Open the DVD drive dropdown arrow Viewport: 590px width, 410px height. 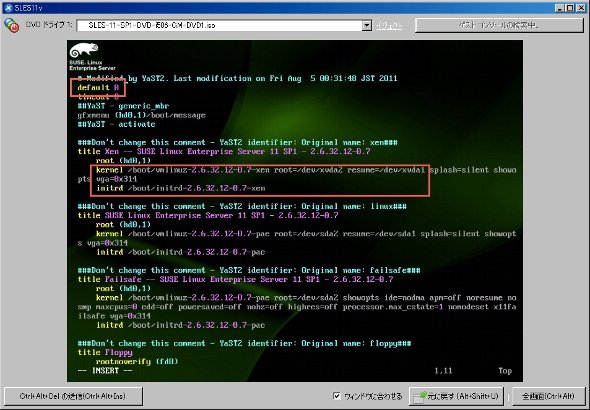366,25
